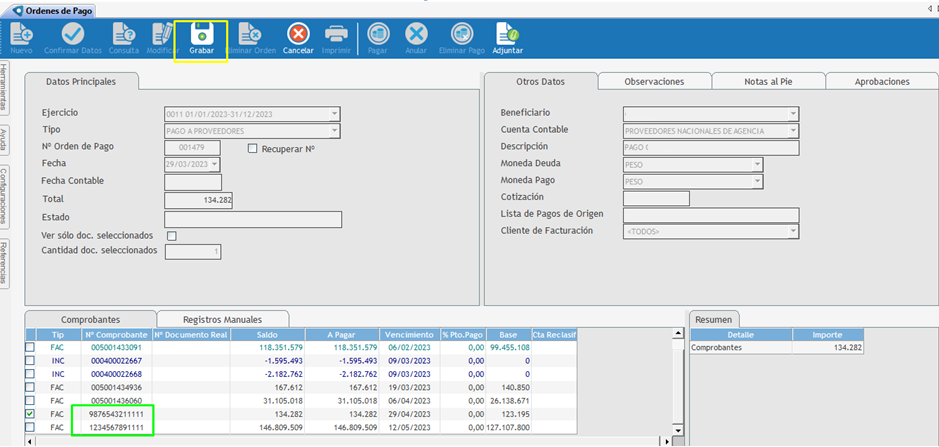Open the Consulta toolbar icon

(124, 33)
